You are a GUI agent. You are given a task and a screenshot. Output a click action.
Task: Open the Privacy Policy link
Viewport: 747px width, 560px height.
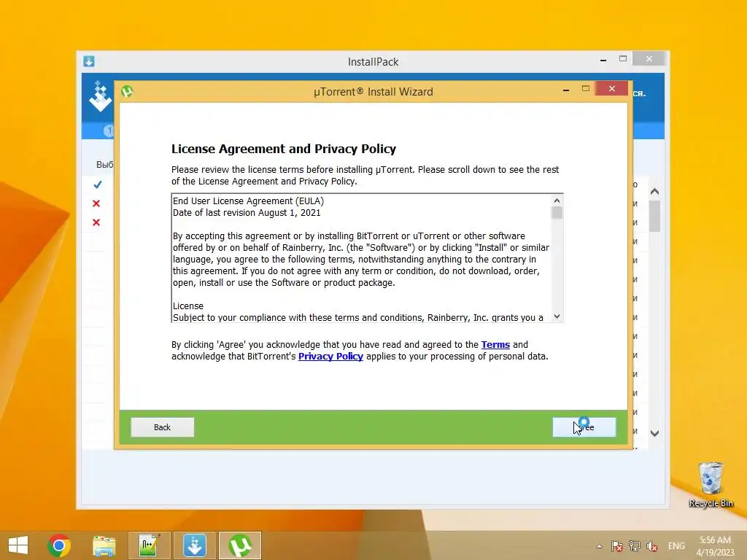tap(330, 356)
